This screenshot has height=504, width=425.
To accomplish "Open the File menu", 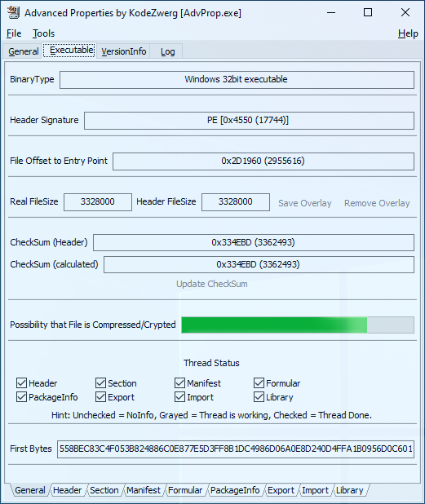I will [x=14, y=33].
